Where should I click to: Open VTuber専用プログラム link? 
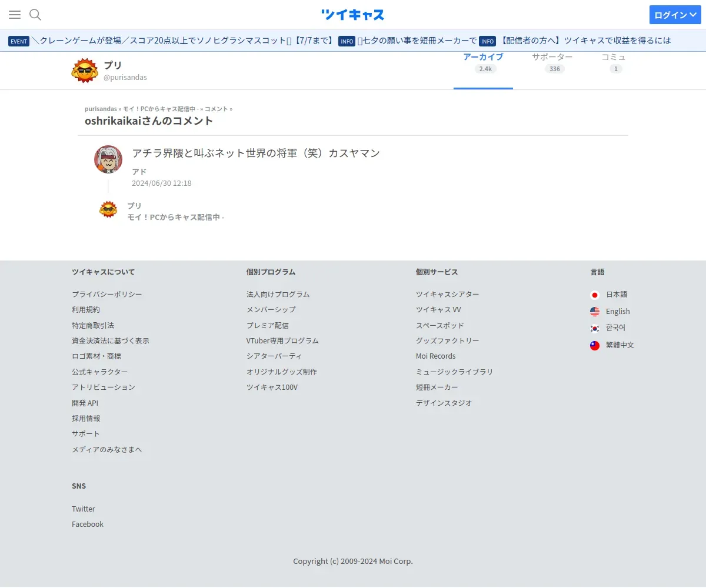click(x=283, y=340)
